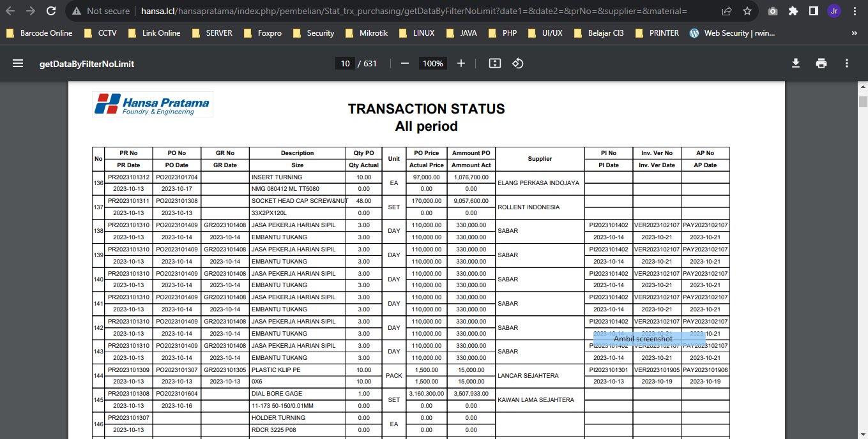Open the SERVER bookmarks folder
This screenshot has height=439, width=868.
tap(212, 33)
